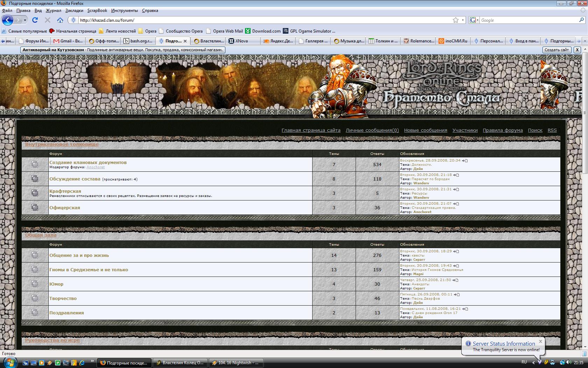Open the address bar history dropdown arrow
This screenshot has width=588, height=368.
tap(463, 20)
